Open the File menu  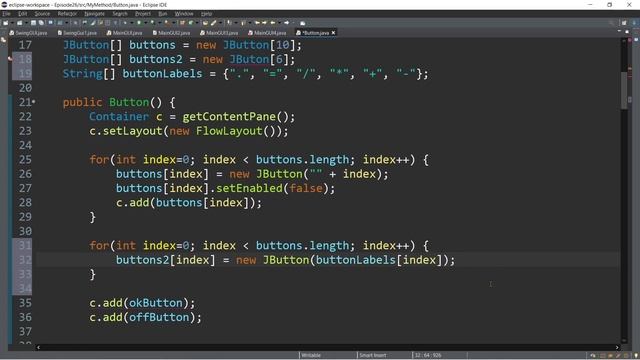click(x=6, y=13)
